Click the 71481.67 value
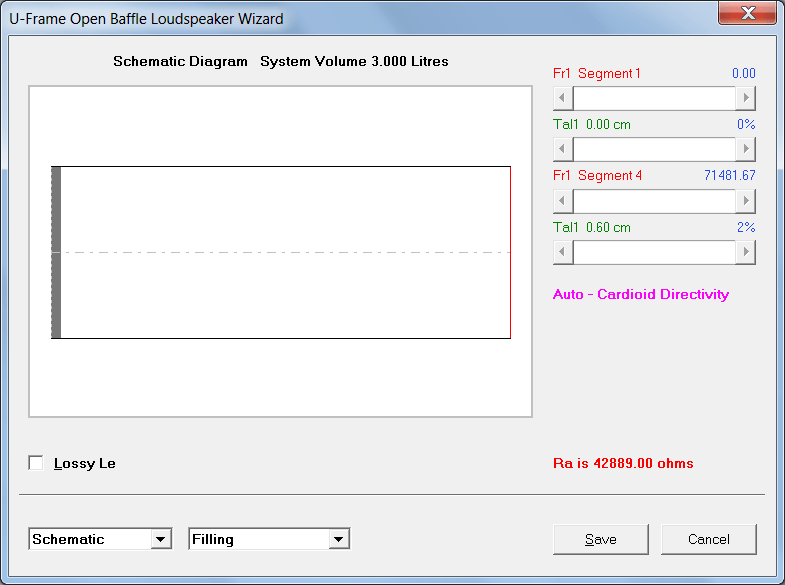Viewport: 785px width, 585px height. [x=729, y=176]
